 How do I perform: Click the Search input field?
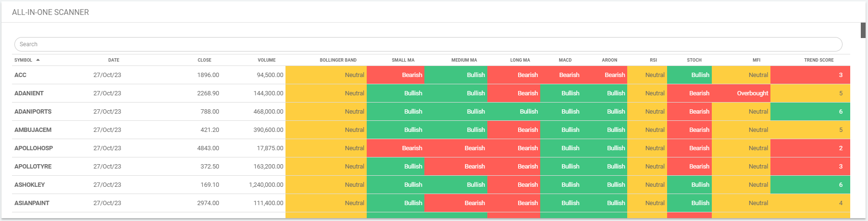(428, 44)
